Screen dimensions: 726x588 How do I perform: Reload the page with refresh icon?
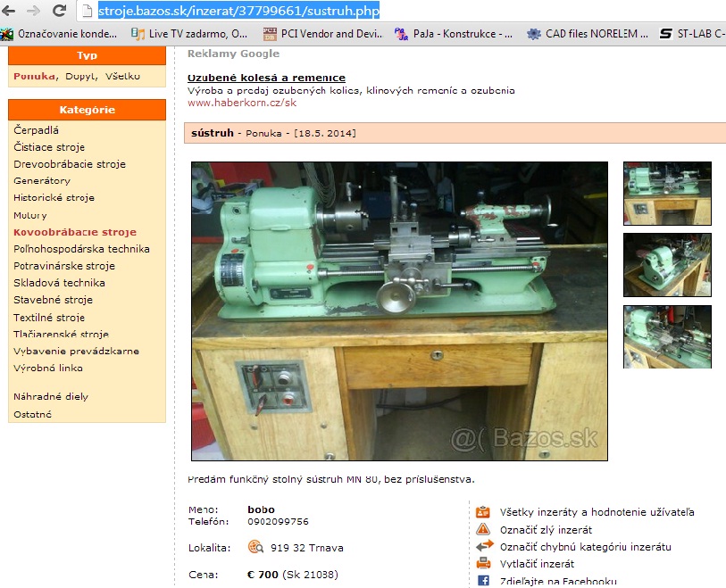tap(59, 11)
